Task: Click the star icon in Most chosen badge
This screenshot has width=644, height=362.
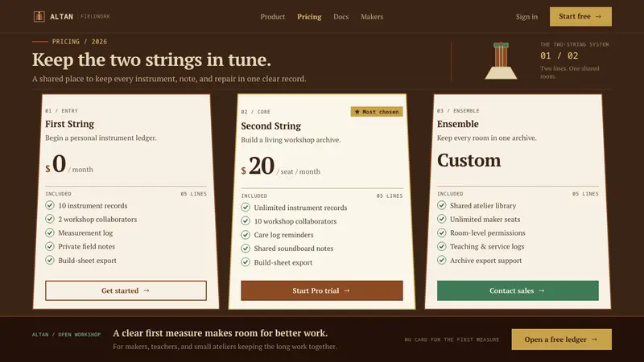Action: pos(357,112)
